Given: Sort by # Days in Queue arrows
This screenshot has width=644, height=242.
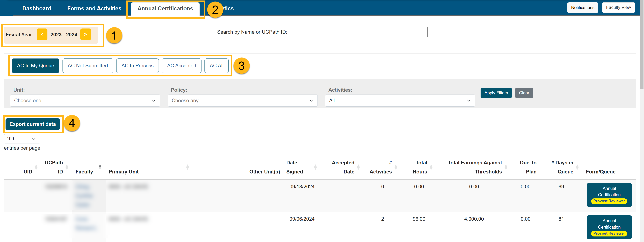Looking at the screenshot, I should coord(577,167).
